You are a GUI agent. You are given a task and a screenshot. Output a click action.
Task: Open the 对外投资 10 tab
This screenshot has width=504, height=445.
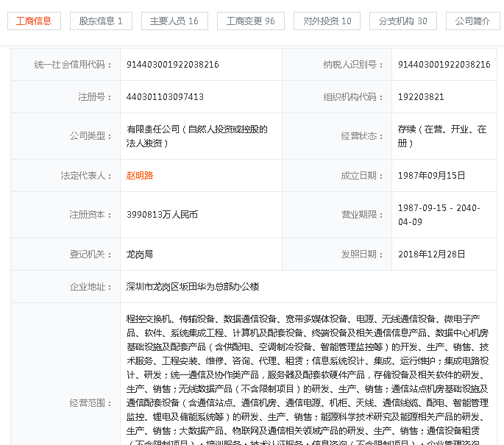(327, 21)
